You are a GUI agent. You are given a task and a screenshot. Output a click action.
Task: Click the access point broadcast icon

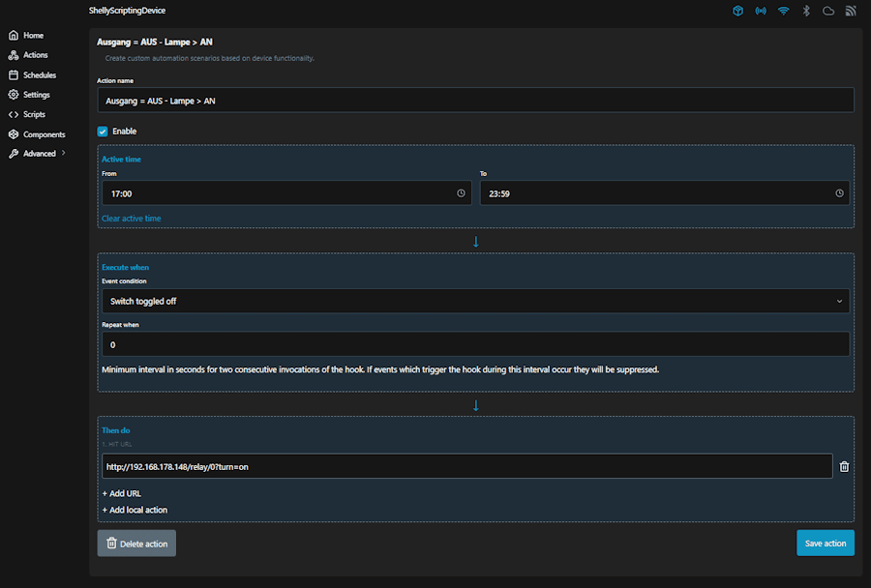click(x=761, y=12)
